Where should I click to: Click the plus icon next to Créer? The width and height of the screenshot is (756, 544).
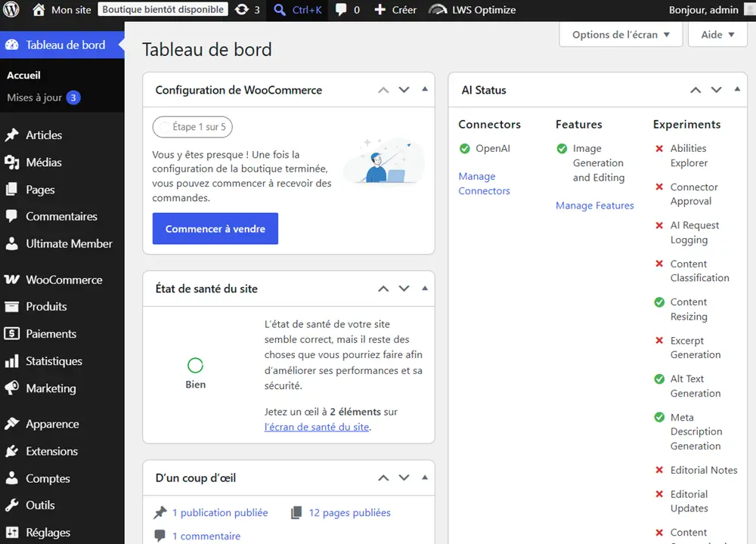pyautogui.click(x=380, y=10)
